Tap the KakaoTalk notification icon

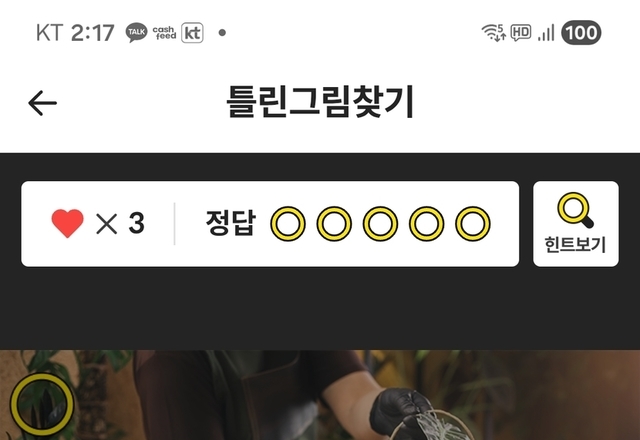pos(136,32)
